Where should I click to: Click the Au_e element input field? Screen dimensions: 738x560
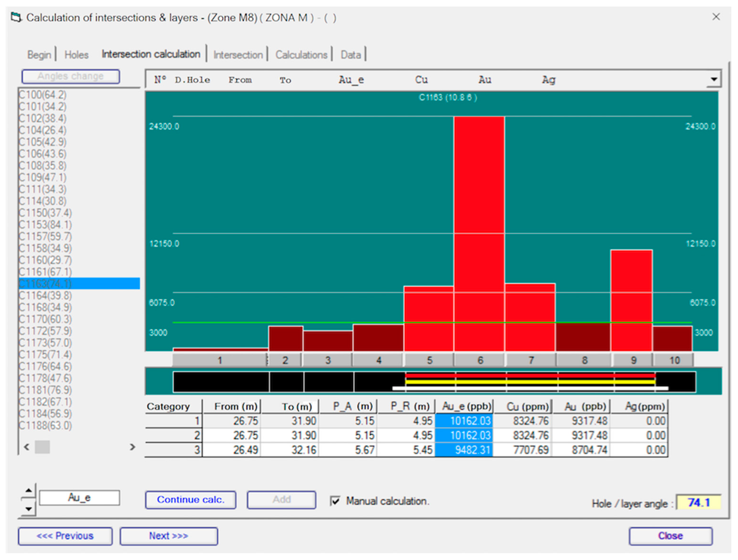click(x=79, y=498)
